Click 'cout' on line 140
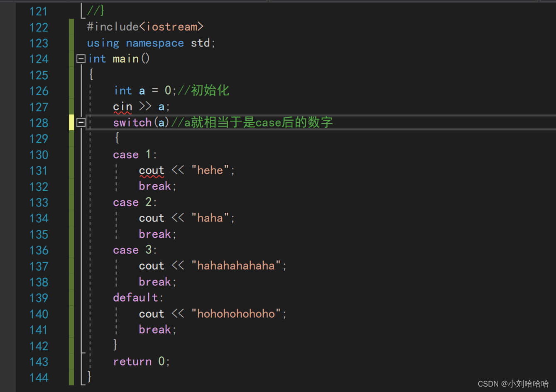The height and width of the screenshot is (392, 556). click(x=152, y=314)
